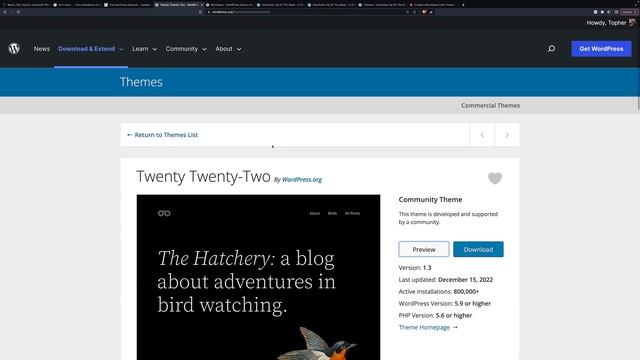Click the Community Theme heading
The height and width of the screenshot is (360, 640).
[x=430, y=200]
